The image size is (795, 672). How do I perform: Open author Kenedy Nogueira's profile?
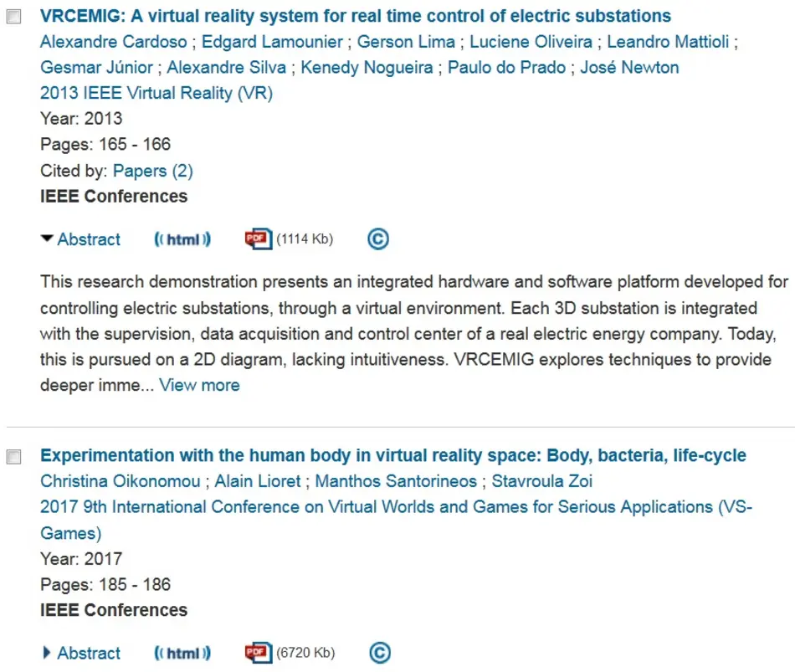[x=367, y=67]
